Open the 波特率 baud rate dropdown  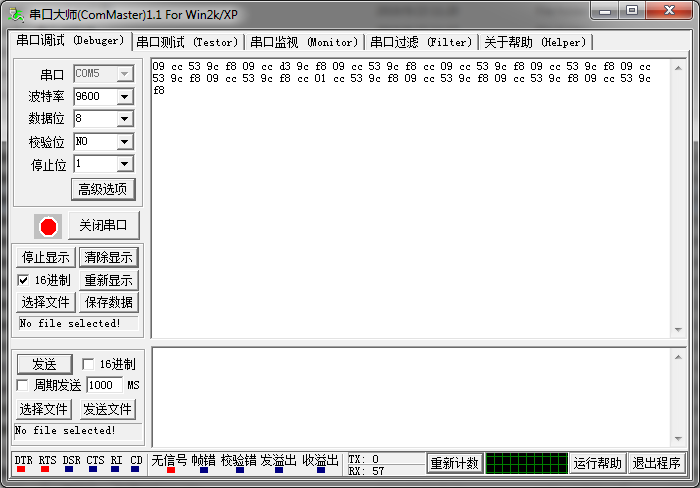[x=124, y=97]
